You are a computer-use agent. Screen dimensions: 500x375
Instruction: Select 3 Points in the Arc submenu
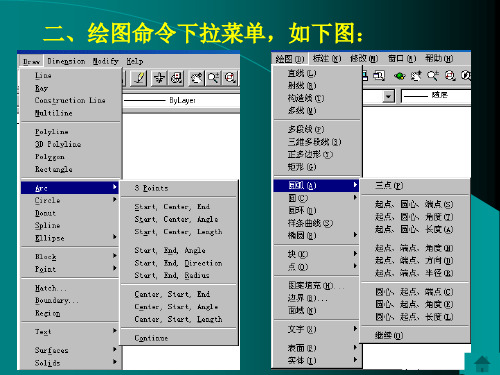[179, 188]
